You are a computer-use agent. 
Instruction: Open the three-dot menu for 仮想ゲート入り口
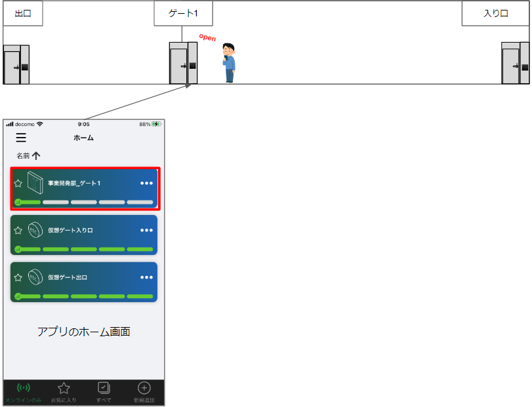point(146,231)
